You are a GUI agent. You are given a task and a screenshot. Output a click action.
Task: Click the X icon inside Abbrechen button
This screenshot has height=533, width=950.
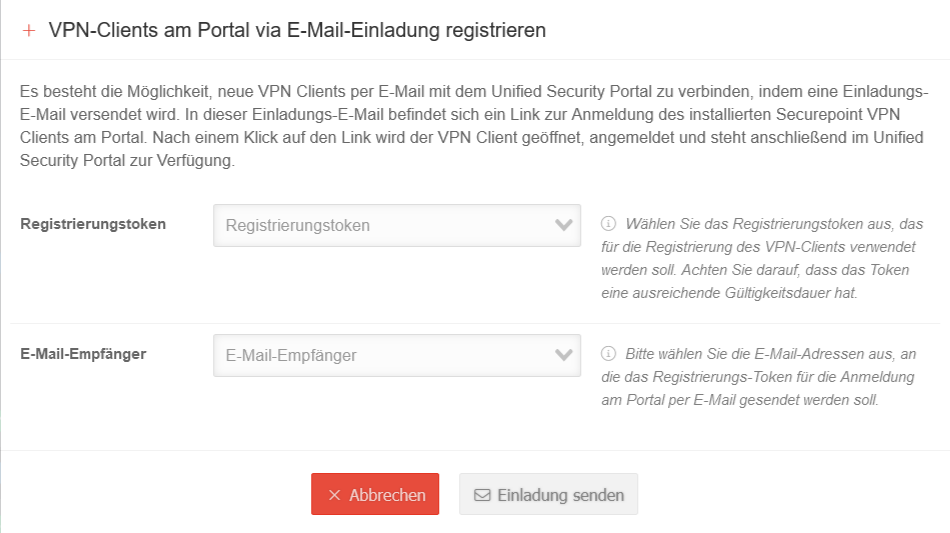(335, 495)
